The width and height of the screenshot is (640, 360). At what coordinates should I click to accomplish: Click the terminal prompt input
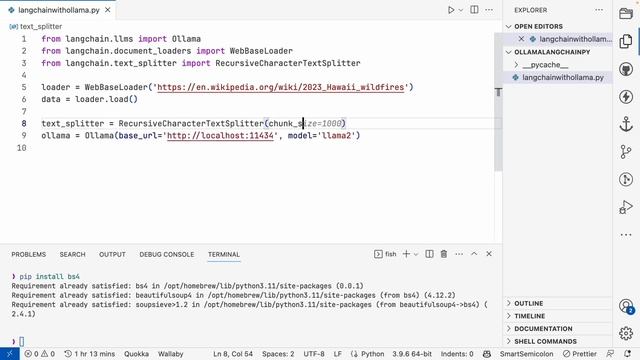[22, 341]
